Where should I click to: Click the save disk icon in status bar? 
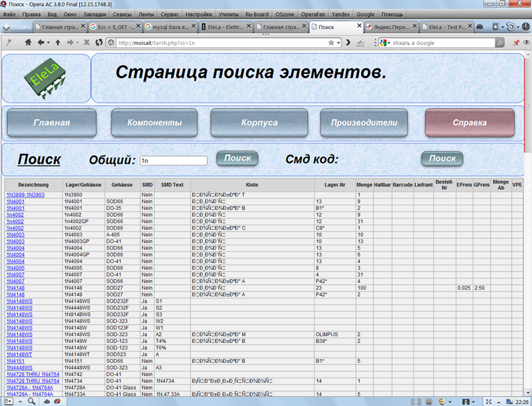(465, 402)
